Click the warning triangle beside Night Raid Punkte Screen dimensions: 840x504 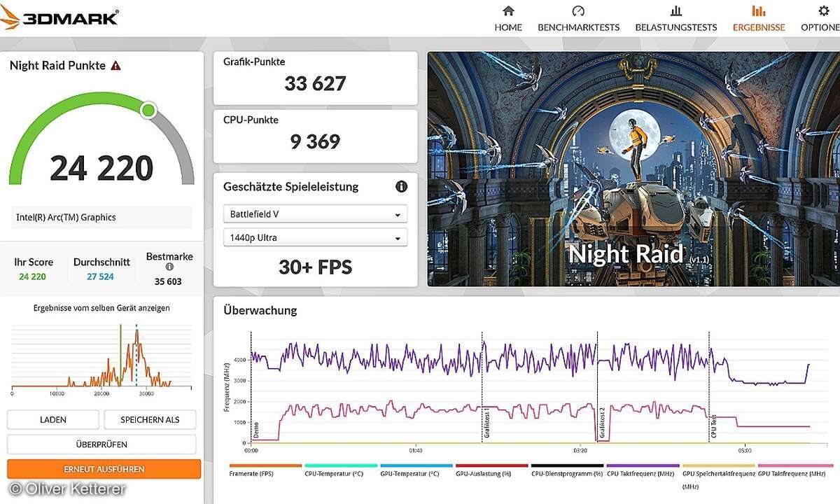tap(116, 66)
